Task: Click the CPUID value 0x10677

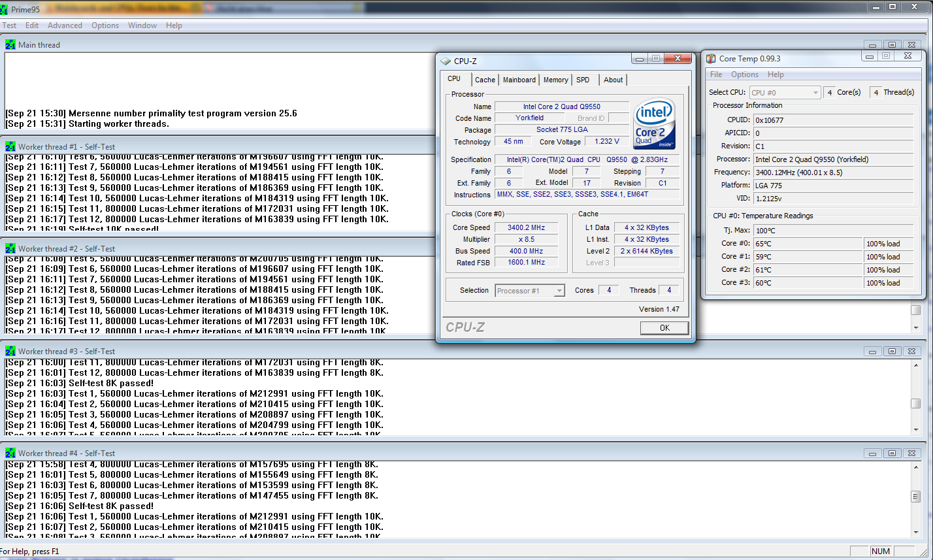Action: click(x=833, y=120)
